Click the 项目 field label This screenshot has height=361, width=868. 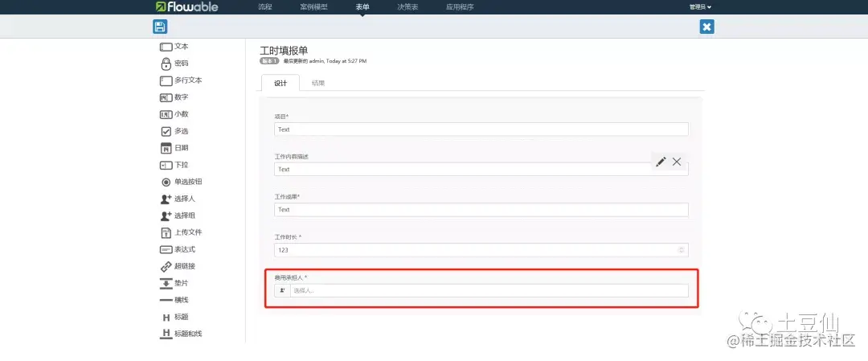tap(281, 117)
